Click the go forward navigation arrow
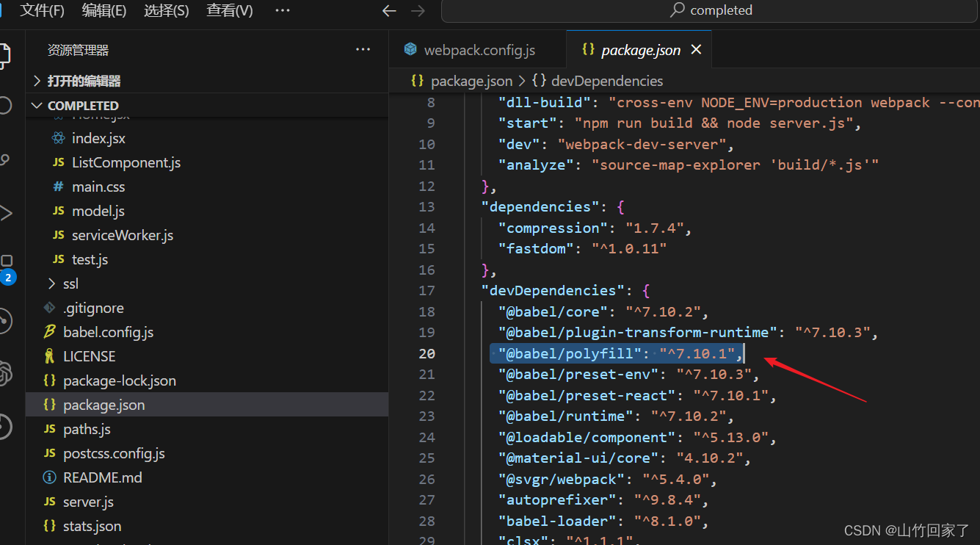This screenshot has height=545, width=980. 418,10
